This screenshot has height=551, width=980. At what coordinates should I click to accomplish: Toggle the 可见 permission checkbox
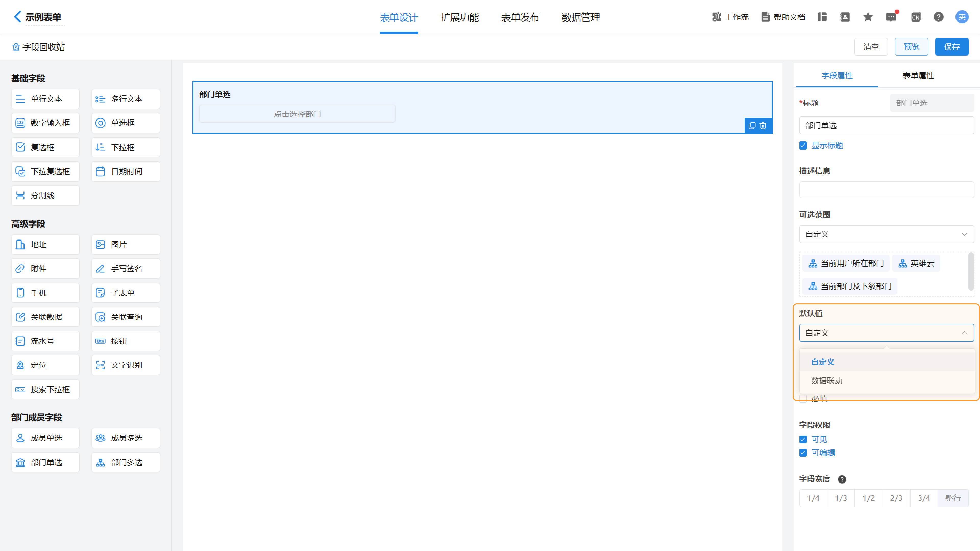803,439
